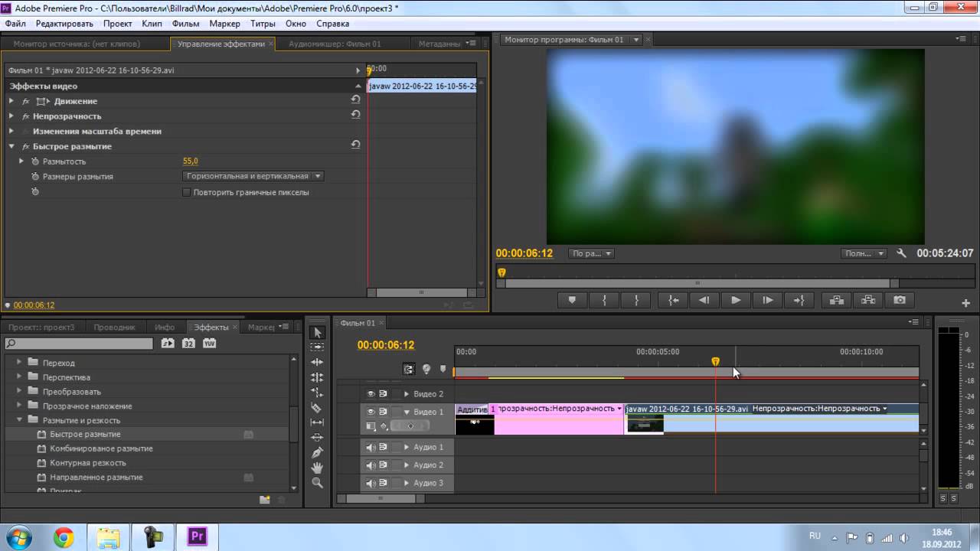The image size is (980, 551).
Task: Select the Zoom magnifier tool
Action: click(318, 483)
